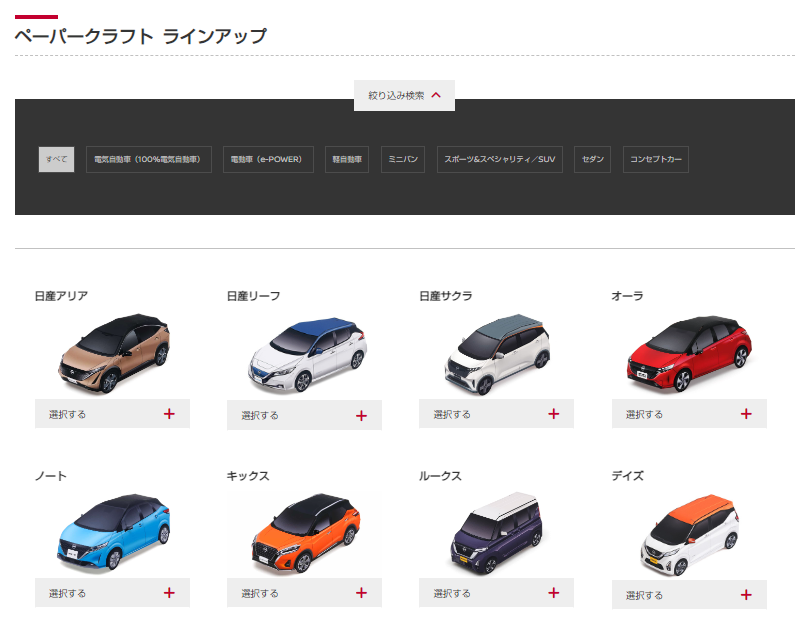This screenshot has height=635, width=808.
Task: Open the white 日産リーフ car image
Action: pyautogui.click(x=308, y=355)
